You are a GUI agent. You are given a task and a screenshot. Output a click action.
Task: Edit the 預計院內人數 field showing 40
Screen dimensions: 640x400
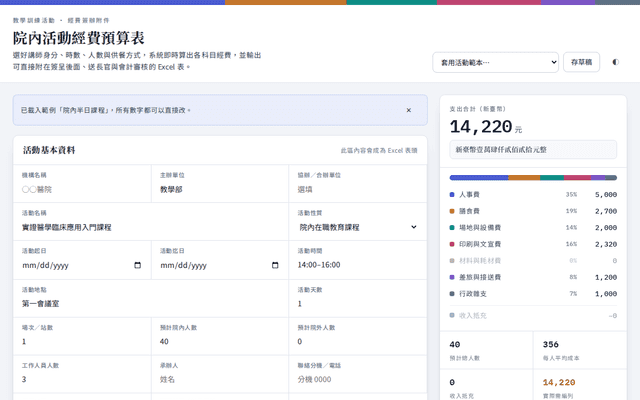(220, 342)
